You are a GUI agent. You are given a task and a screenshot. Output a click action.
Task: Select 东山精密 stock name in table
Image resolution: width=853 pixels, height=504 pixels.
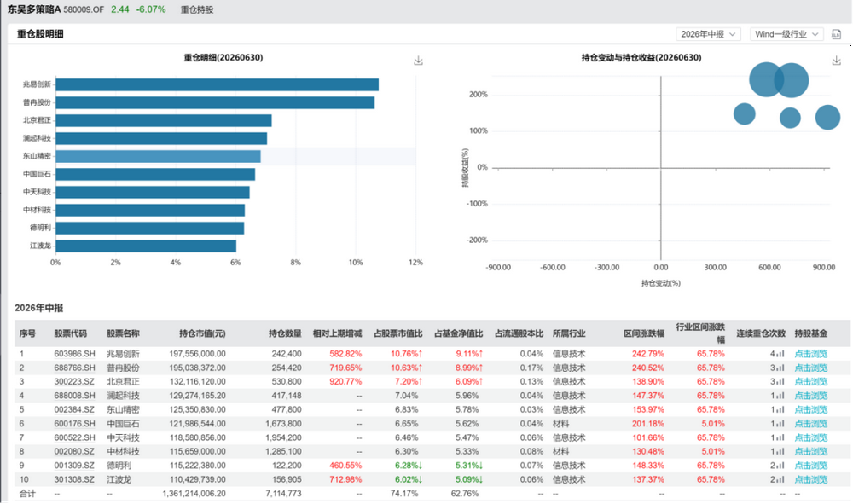point(123,410)
